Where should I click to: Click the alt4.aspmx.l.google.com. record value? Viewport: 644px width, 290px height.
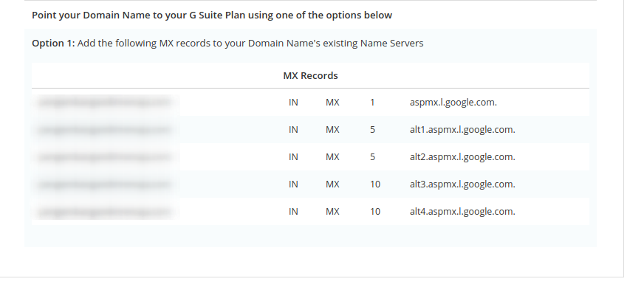[462, 212]
